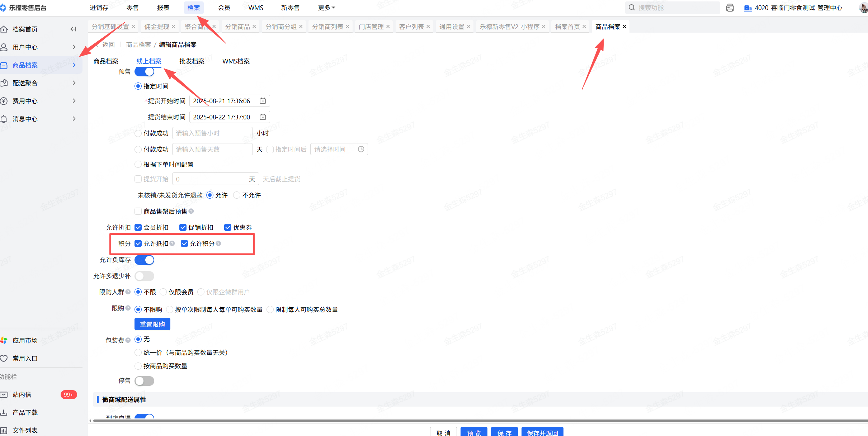Select the 不允许 refund radio button
The image size is (868, 436).
point(237,195)
